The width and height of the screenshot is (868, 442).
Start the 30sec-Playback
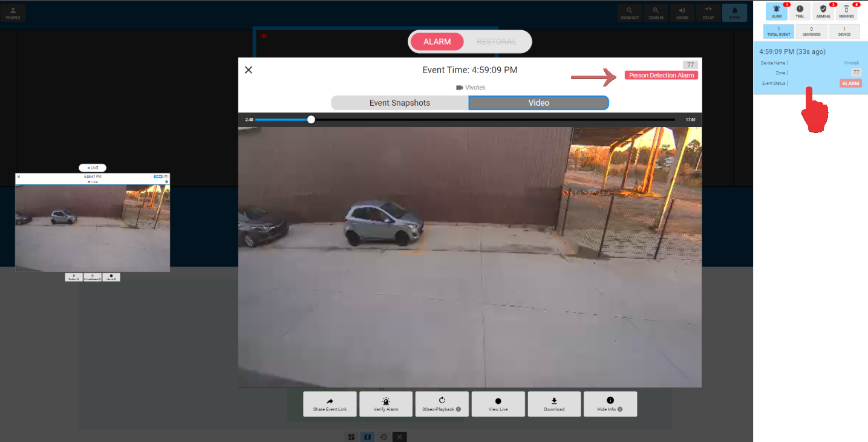(442, 404)
